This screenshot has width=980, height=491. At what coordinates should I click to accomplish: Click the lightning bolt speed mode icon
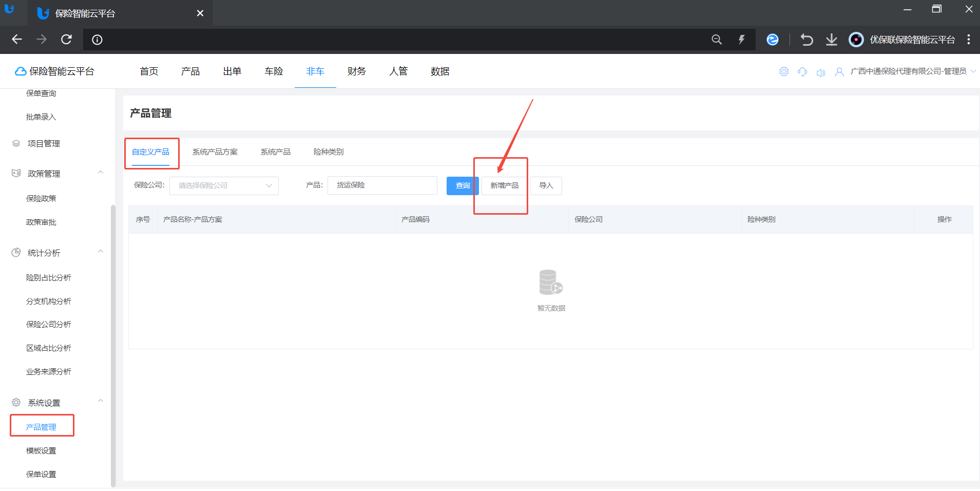coord(741,40)
